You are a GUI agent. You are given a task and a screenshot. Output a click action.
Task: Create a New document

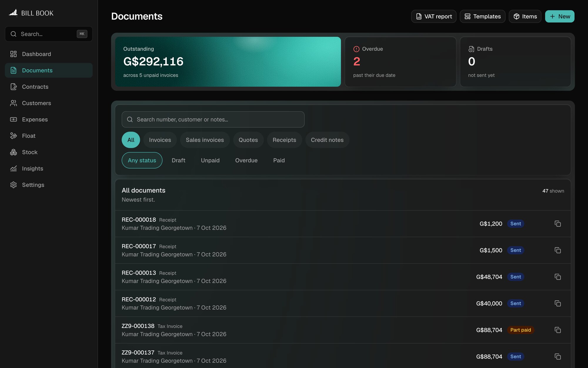(x=560, y=16)
